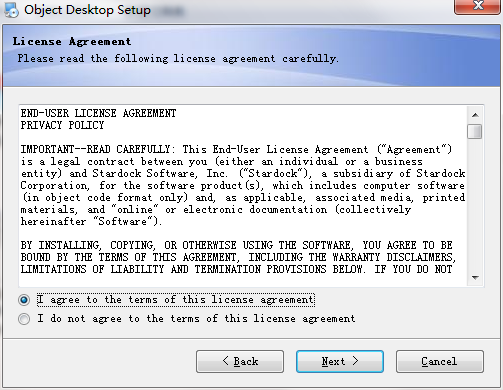The height and width of the screenshot is (390, 503).
Task: Click the 'I agree to the terms' label text
Action: click(176, 300)
